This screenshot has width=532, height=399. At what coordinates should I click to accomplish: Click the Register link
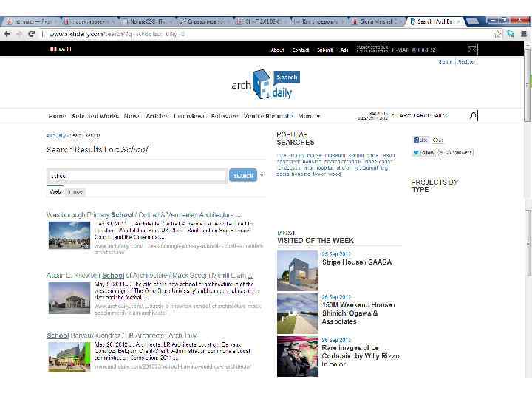point(466,62)
